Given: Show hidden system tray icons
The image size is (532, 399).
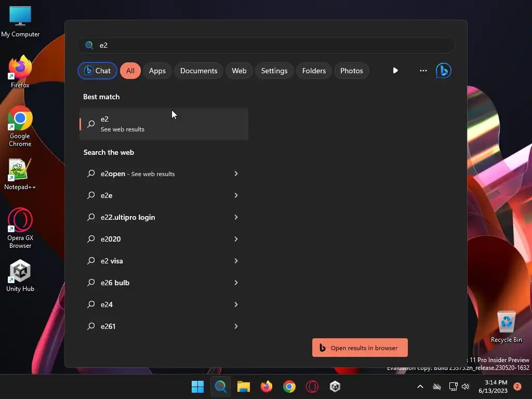Looking at the screenshot, I should coord(420,387).
